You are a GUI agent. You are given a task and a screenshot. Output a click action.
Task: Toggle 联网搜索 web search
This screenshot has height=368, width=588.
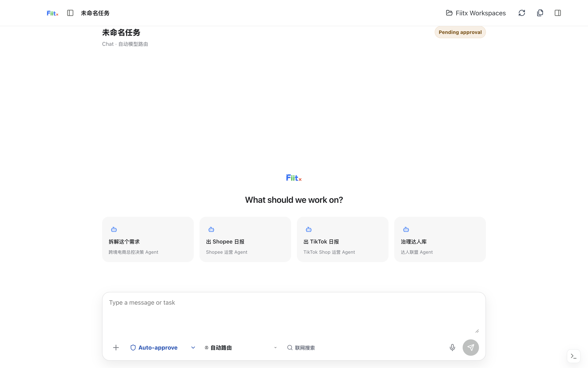(x=301, y=348)
